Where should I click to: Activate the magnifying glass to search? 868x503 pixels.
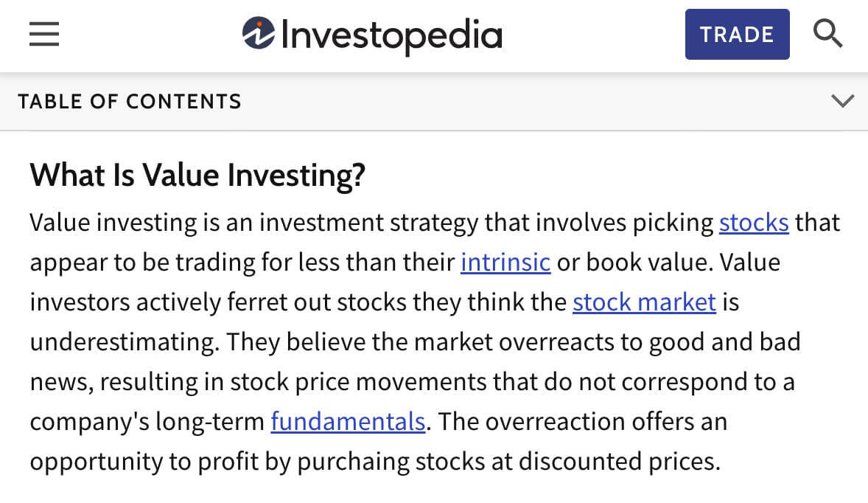[x=828, y=32]
